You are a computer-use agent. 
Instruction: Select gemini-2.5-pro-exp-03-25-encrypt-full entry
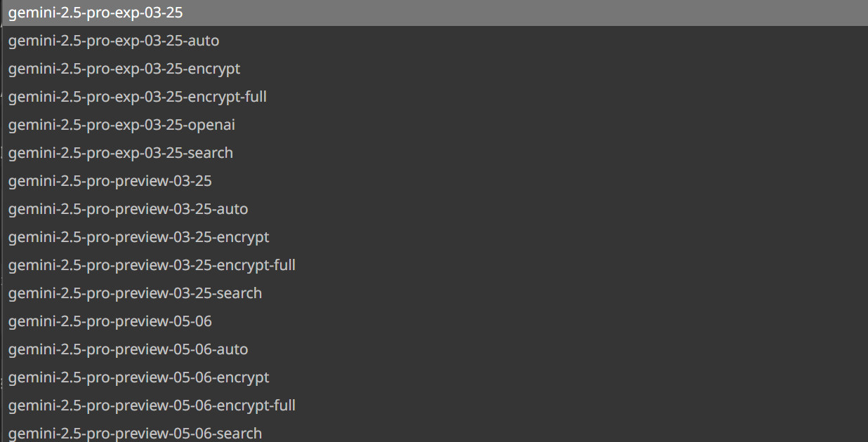(x=138, y=97)
